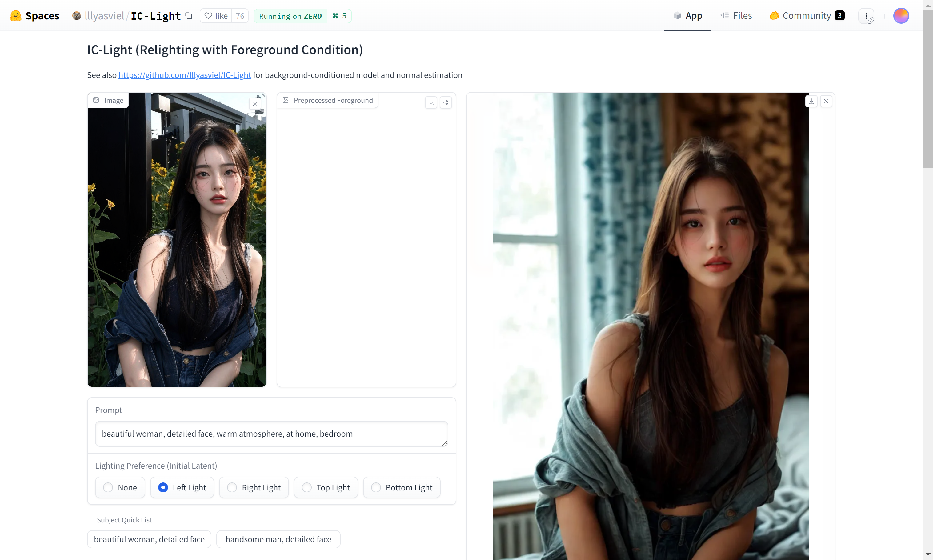The image size is (933, 560).
Task: Select the Bottom Light option
Action: [x=402, y=487]
